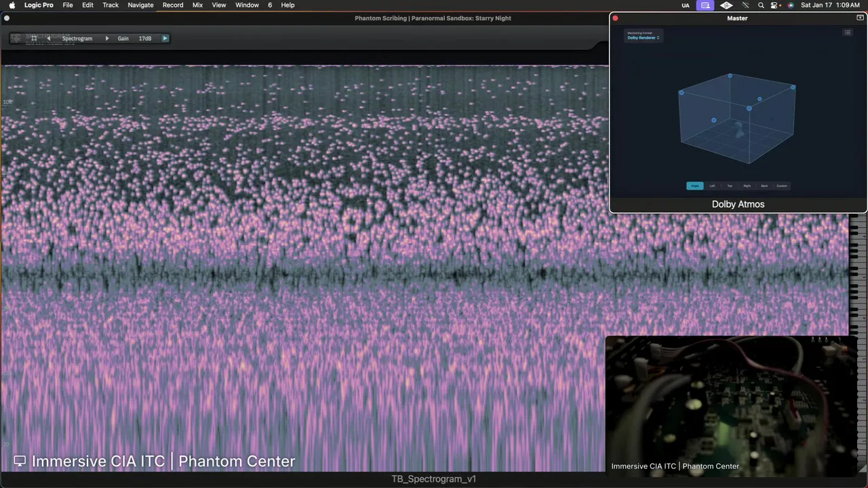Click the right arrow after Spectrogram

107,39
